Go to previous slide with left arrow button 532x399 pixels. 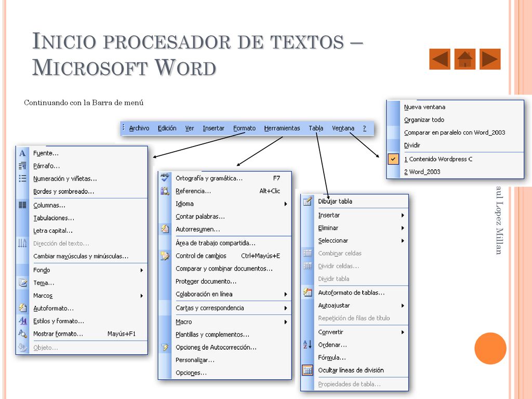click(440, 59)
